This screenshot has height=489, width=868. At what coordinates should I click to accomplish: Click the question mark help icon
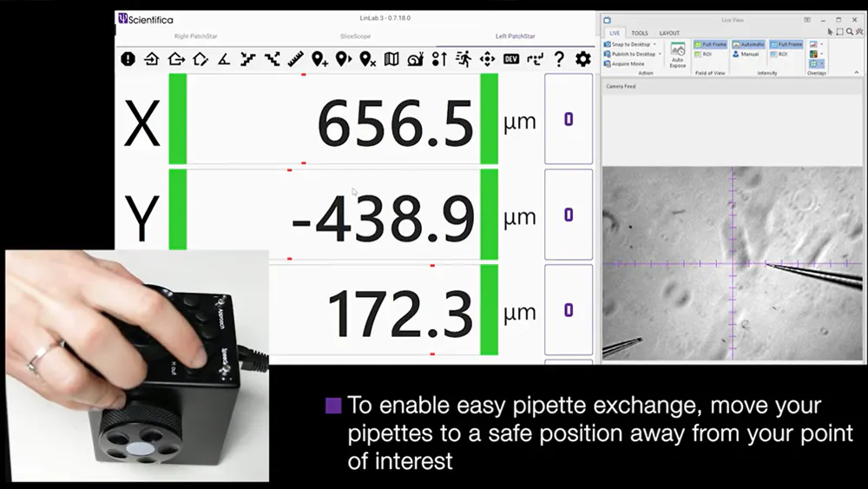coord(559,59)
